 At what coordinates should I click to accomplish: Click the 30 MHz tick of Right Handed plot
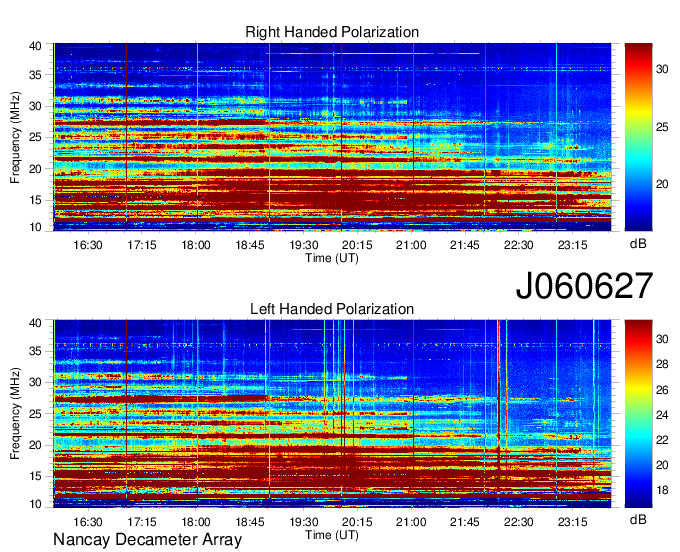(36, 106)
